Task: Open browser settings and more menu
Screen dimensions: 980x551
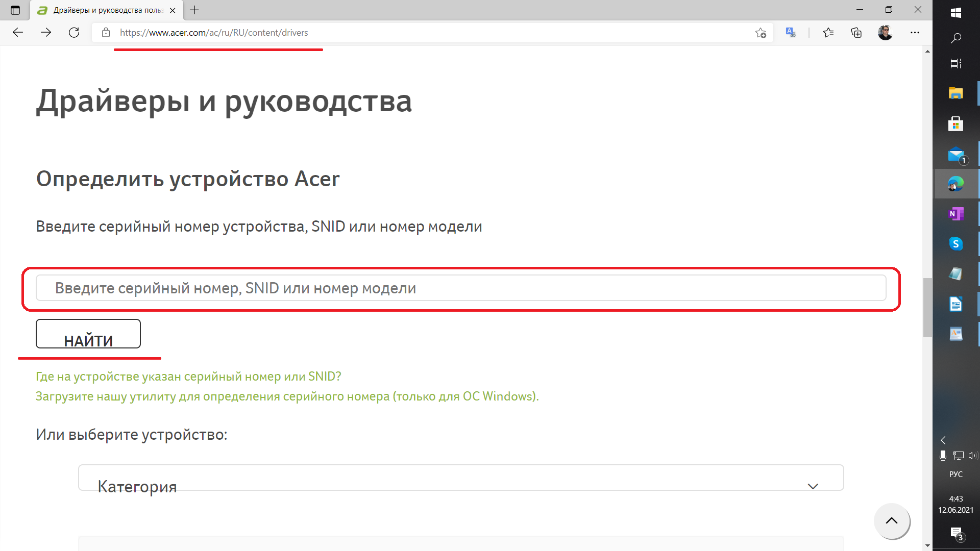Action: pyautogui.click(x=915, y=33)
